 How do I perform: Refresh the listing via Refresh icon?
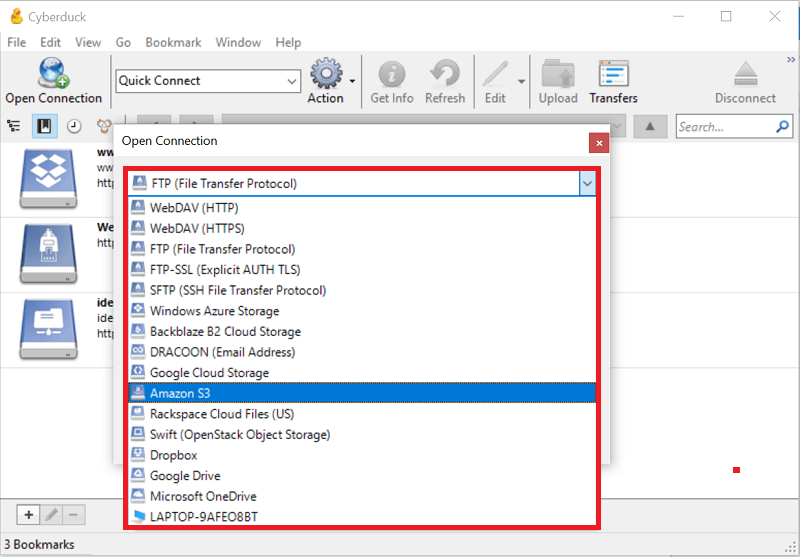click(x=445, y=74)
